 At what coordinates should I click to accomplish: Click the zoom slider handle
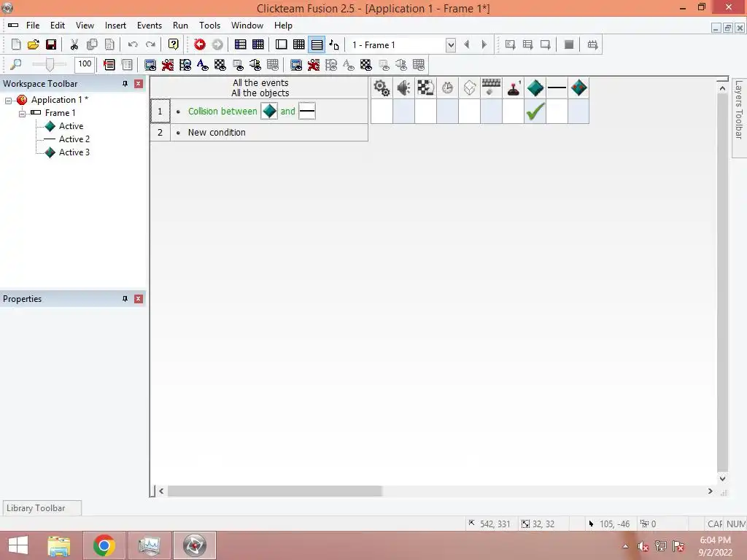[x=50, y=64]
